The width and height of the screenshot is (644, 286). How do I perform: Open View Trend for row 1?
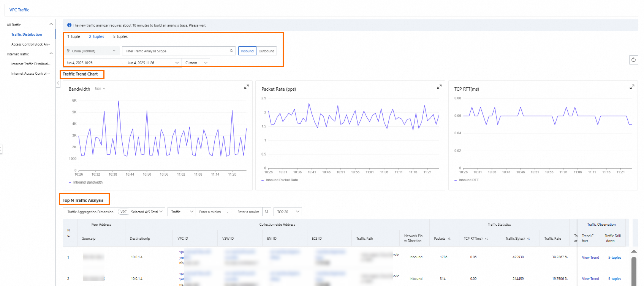[x=590, y=258]
